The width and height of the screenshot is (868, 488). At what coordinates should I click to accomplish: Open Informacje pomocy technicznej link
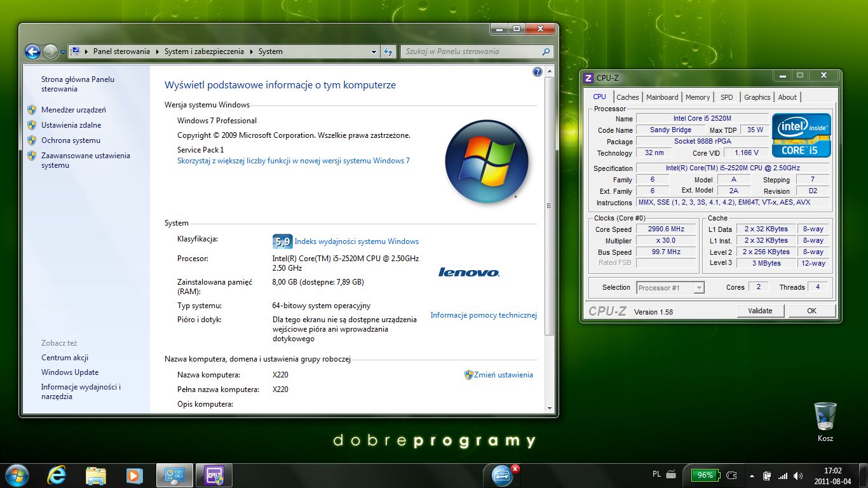click(484, 315)
